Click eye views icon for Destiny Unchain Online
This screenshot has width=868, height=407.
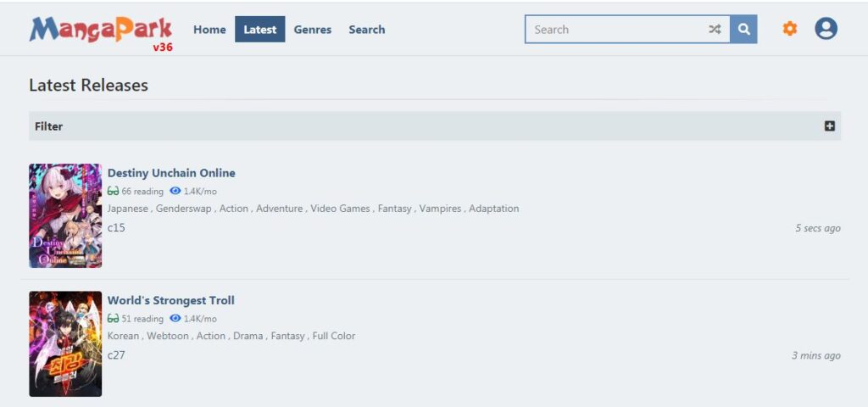[x=175, y=192]
